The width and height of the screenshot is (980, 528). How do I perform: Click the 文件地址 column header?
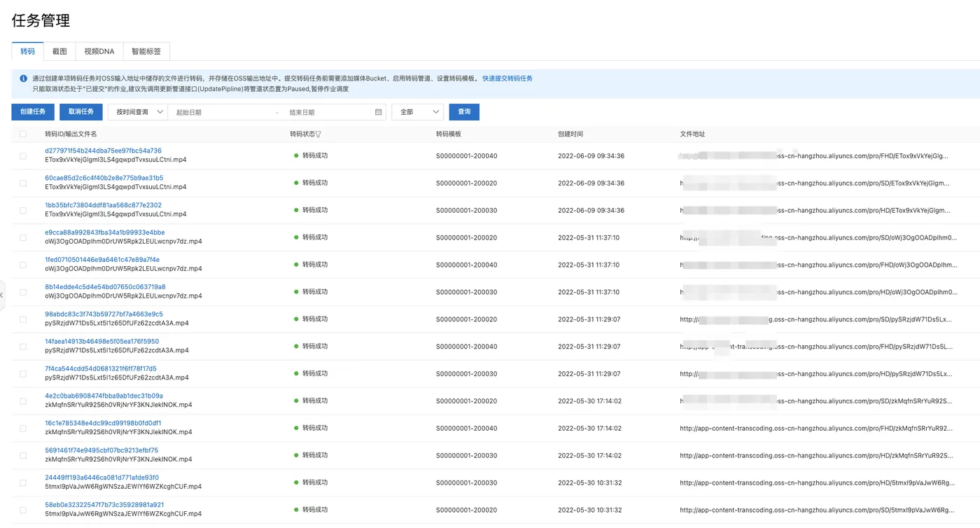click(x=692, y=134)
